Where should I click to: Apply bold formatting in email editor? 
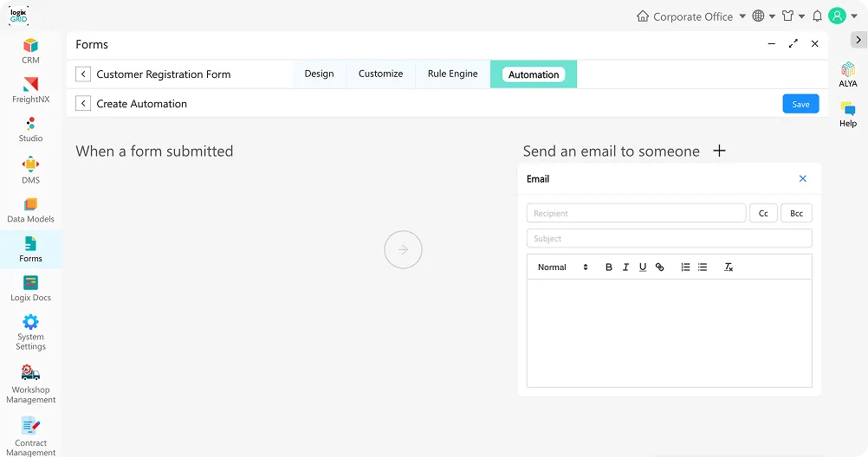click(608, 267)
